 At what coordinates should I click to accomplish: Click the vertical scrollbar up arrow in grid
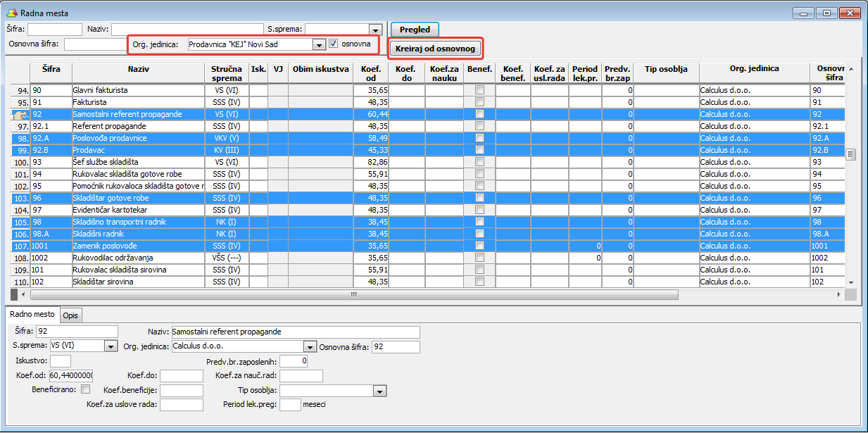click(850, 69)
